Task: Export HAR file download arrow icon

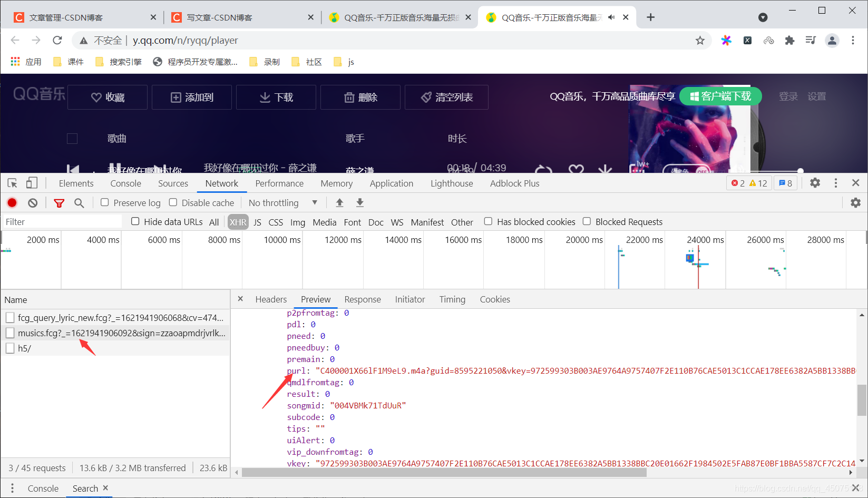Action: coord(360,202)
